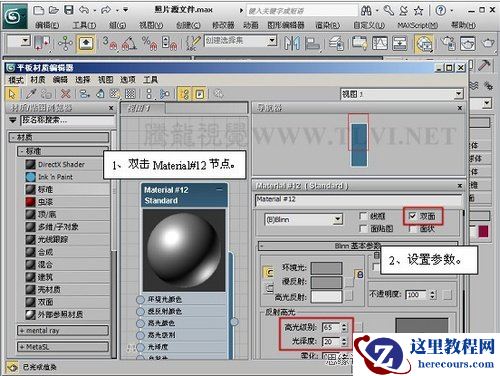The image size is (500, 376).
Task: Click the Align tool icon
Action: [x=312, y=43]
